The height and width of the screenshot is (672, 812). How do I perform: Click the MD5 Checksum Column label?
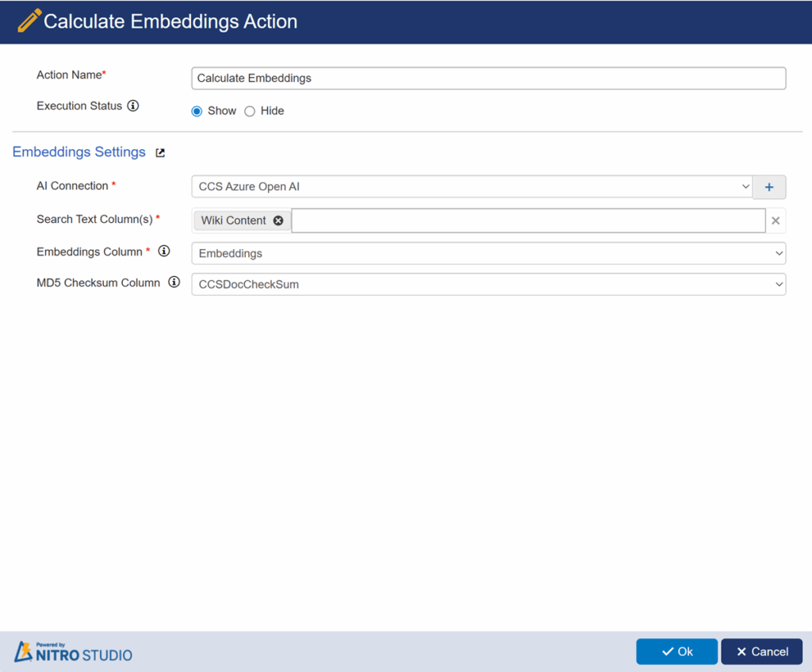(x=98, y=283)
